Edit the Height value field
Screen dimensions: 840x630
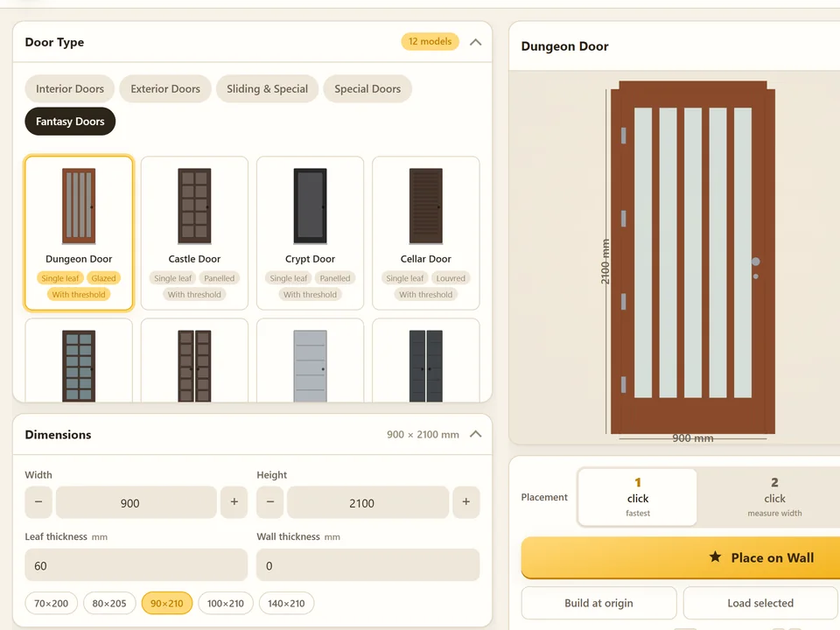(x=368, y=502)
